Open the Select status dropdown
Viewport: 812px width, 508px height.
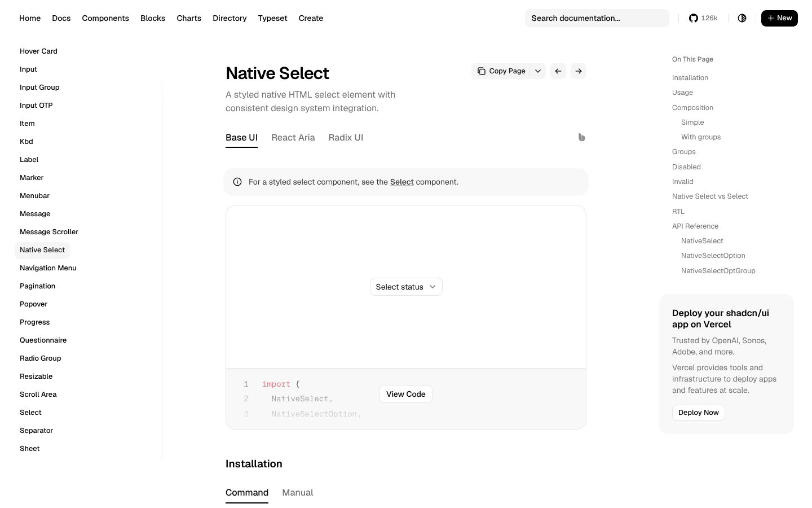click(x=406, y=287)
